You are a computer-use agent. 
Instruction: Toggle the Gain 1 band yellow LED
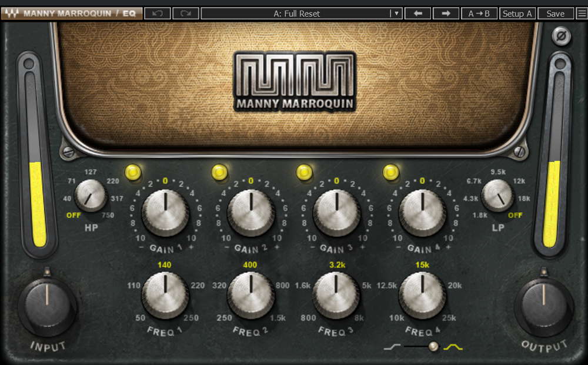pos(133,172)
